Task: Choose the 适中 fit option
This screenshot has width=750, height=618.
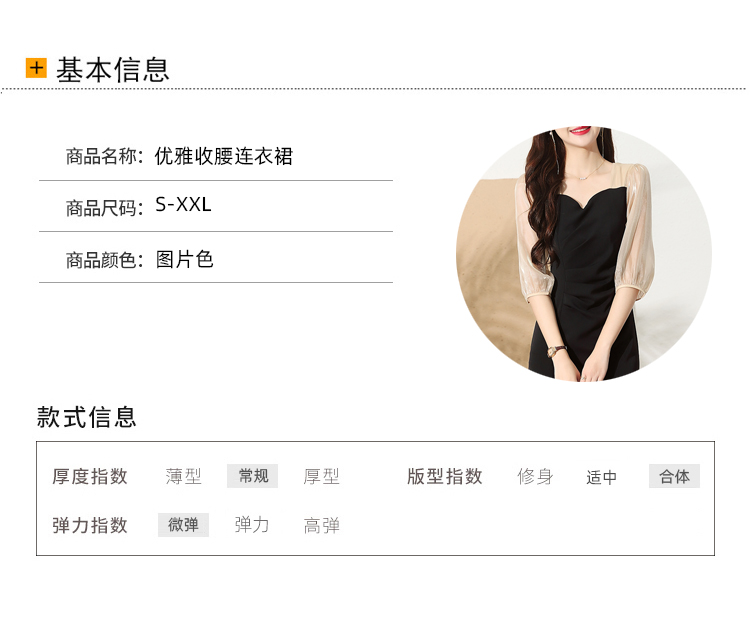Action: click(x=602, y=477)
